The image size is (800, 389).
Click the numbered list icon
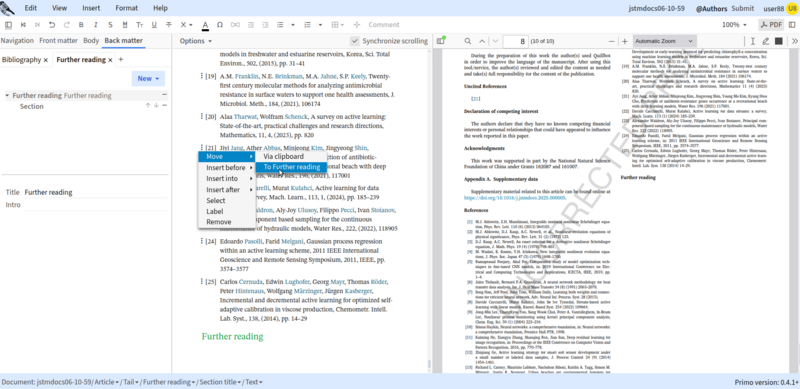tap(307, 25)
